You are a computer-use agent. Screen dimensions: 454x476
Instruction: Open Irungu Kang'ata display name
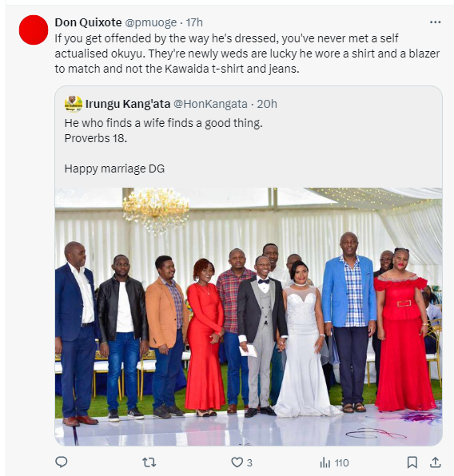click(x=128, y=104)
